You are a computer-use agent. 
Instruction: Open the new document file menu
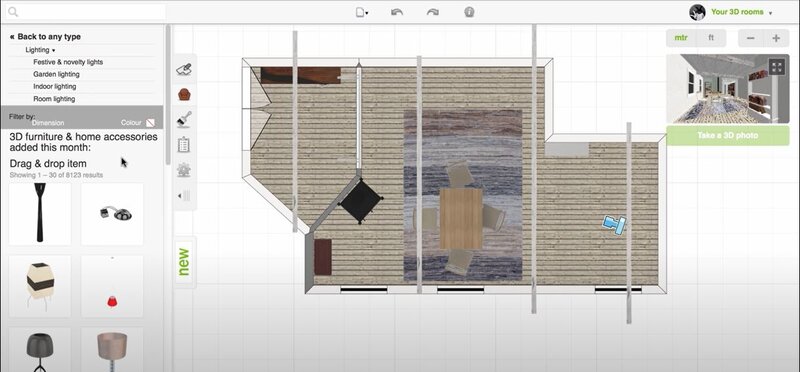click(x=362, y=13)
